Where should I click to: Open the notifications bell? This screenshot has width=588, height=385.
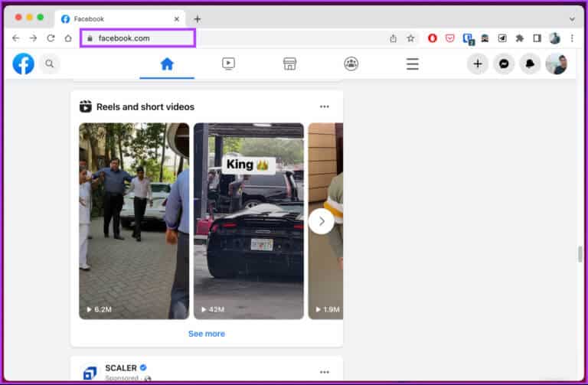tap(530, 64)
